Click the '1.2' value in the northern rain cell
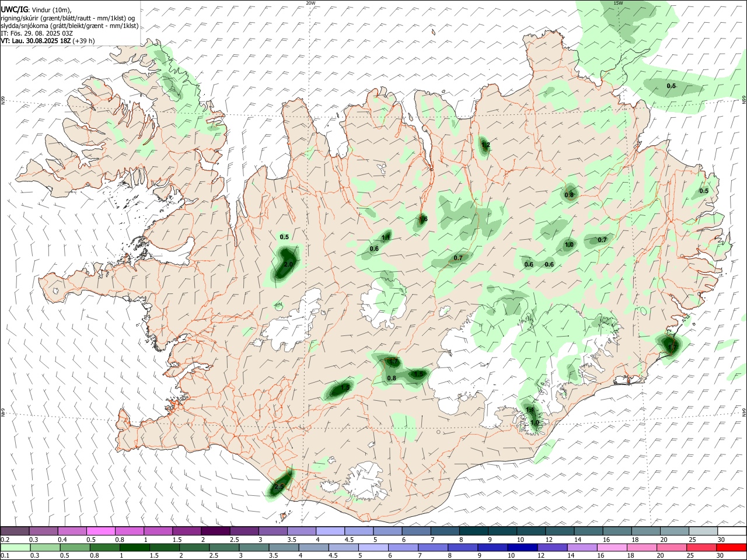747x560 pixels. (486, 145)
